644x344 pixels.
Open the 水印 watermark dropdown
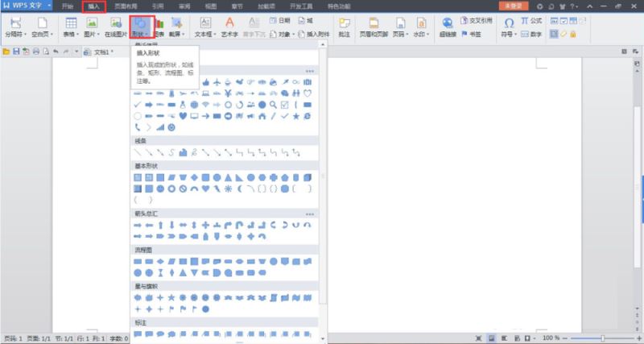tap(421, 27)
